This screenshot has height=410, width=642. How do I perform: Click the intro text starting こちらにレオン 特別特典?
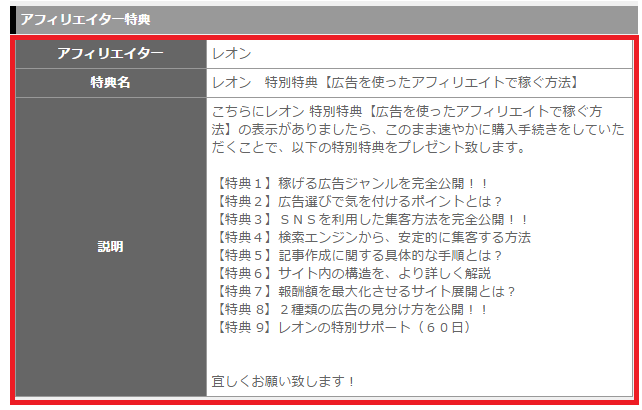pos(418,129)
